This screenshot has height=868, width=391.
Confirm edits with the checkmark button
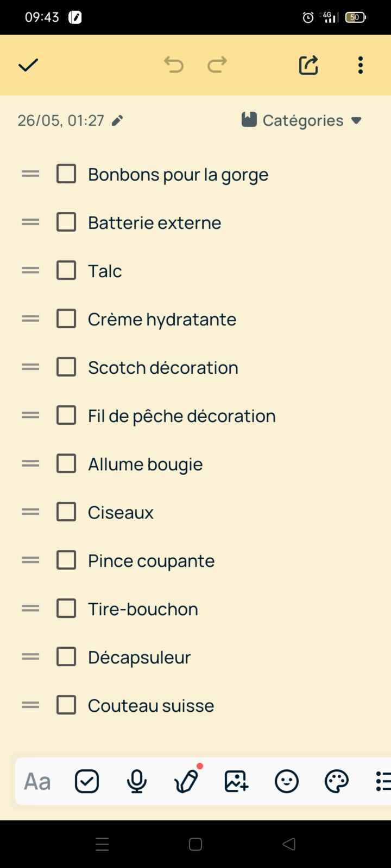[x=28, y=65]
